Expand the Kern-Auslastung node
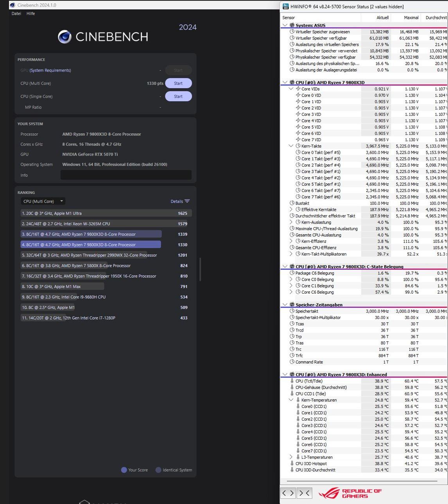This screenshot has width=448, height=504. tap(291, 222)
